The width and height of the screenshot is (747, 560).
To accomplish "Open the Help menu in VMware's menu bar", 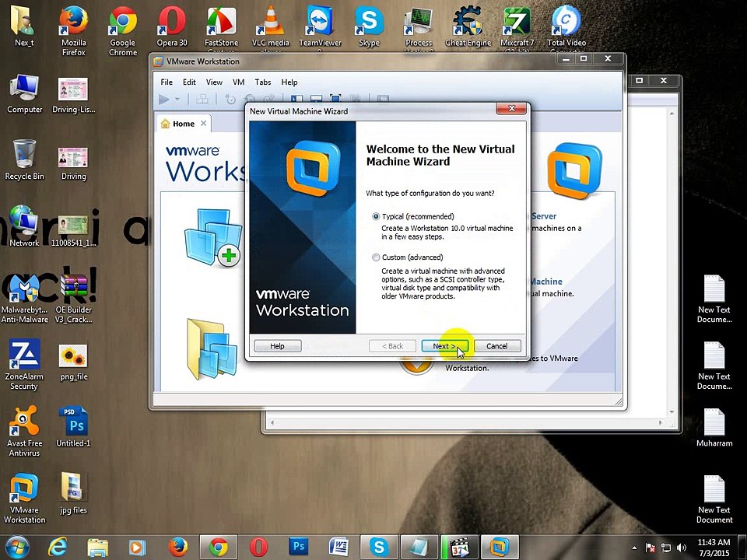I will click(289, 82).
